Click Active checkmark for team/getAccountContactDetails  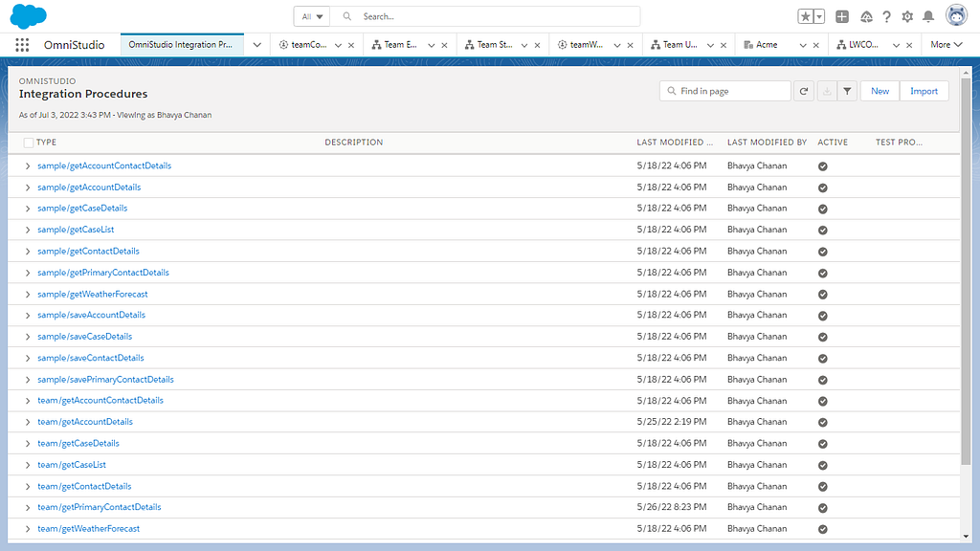(823, 401)
